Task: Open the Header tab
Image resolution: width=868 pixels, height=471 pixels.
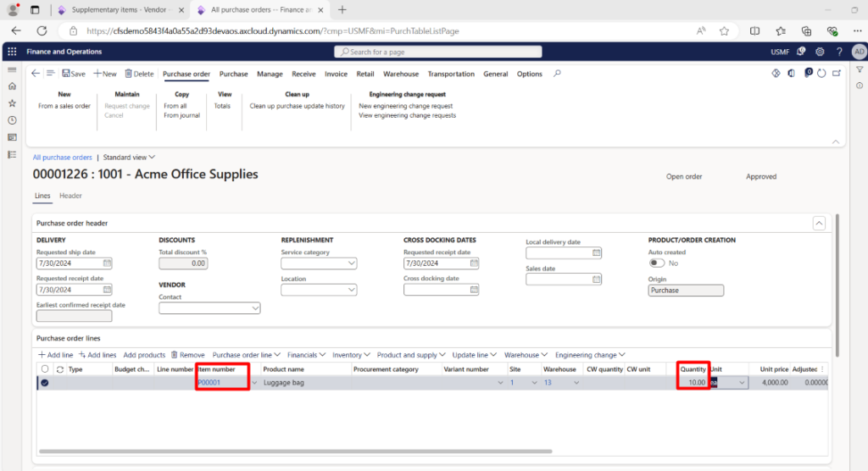Action: (70, 196)
